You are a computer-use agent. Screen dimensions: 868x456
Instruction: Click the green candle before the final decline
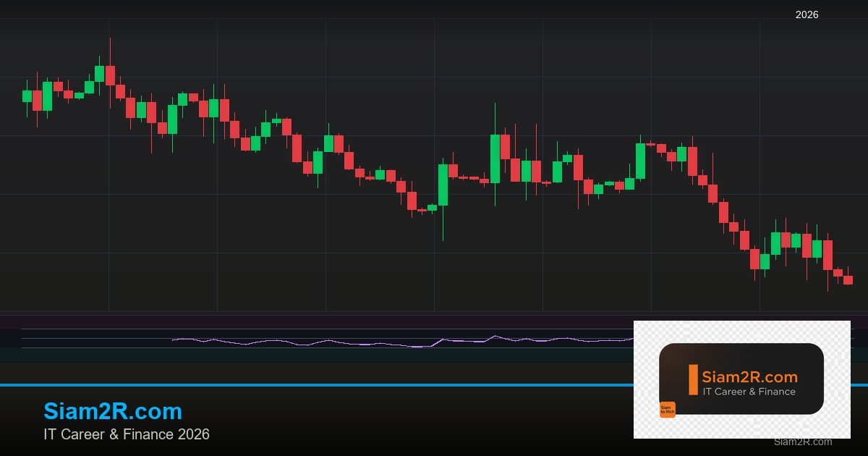pyautogui.click(x=817, y=249)
